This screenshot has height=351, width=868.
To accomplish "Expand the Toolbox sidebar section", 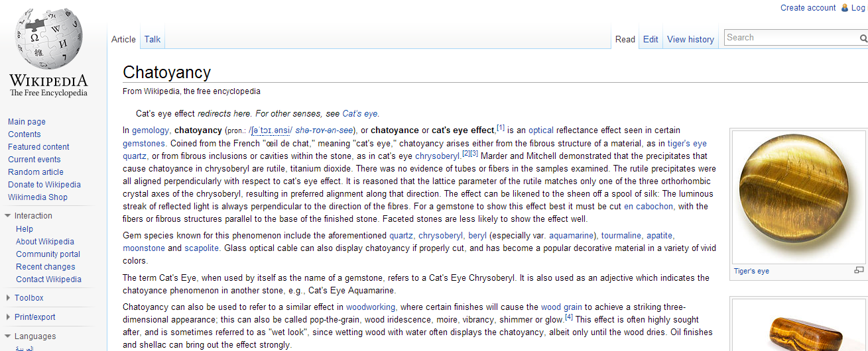I will pyautogui.click(x=8, y=298).
